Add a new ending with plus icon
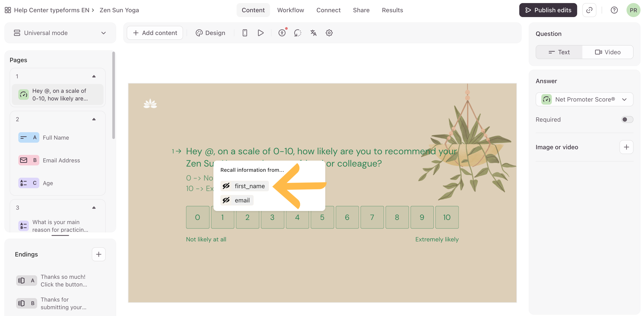644x316 pixels. (99, 254)
